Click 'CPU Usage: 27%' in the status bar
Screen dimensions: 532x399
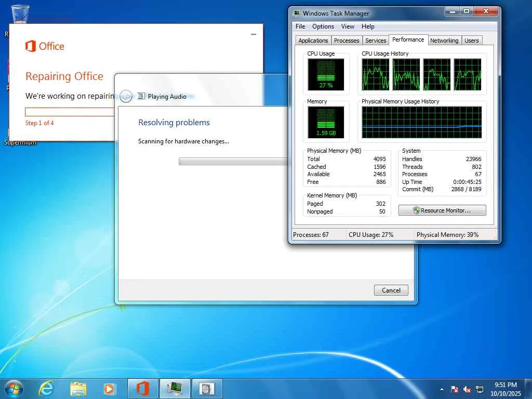(371, 235)
